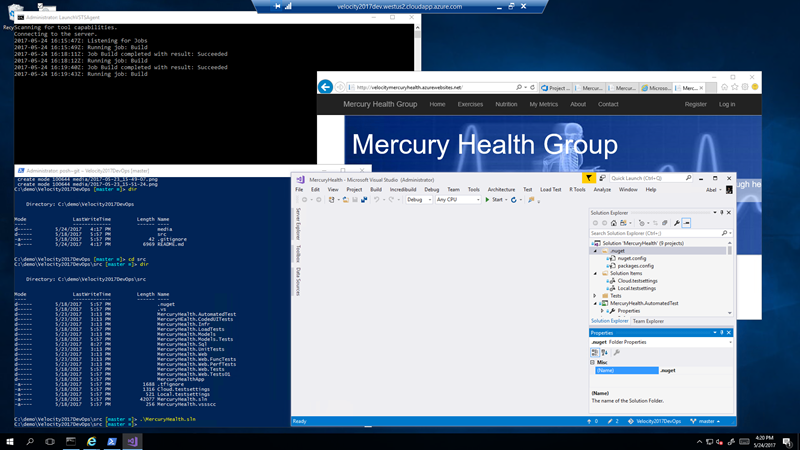Click the Open File folder icon in Visual Studio toolbar

pyautogui.click(x=345, y=200)
